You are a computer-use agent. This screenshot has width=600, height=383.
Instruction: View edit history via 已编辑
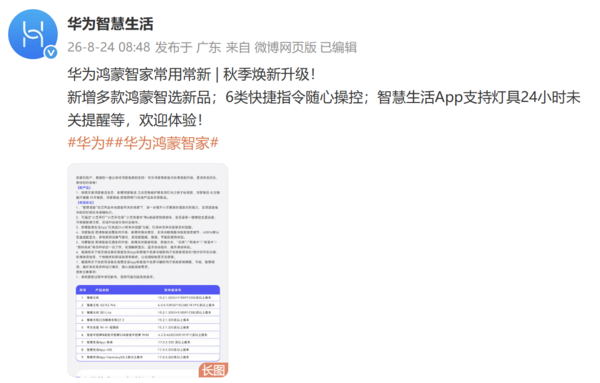click(x=338, y=47)
